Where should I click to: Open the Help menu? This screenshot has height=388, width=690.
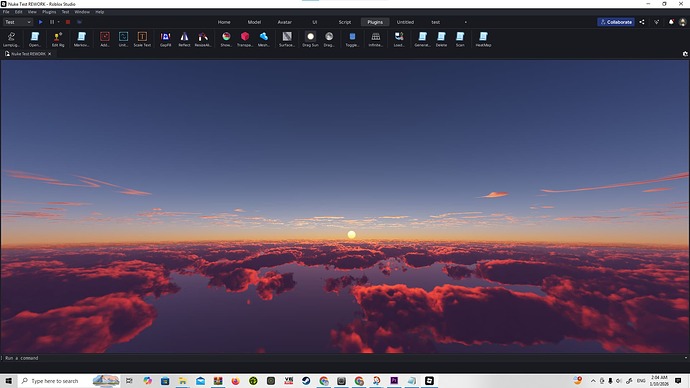pos(100,12)
